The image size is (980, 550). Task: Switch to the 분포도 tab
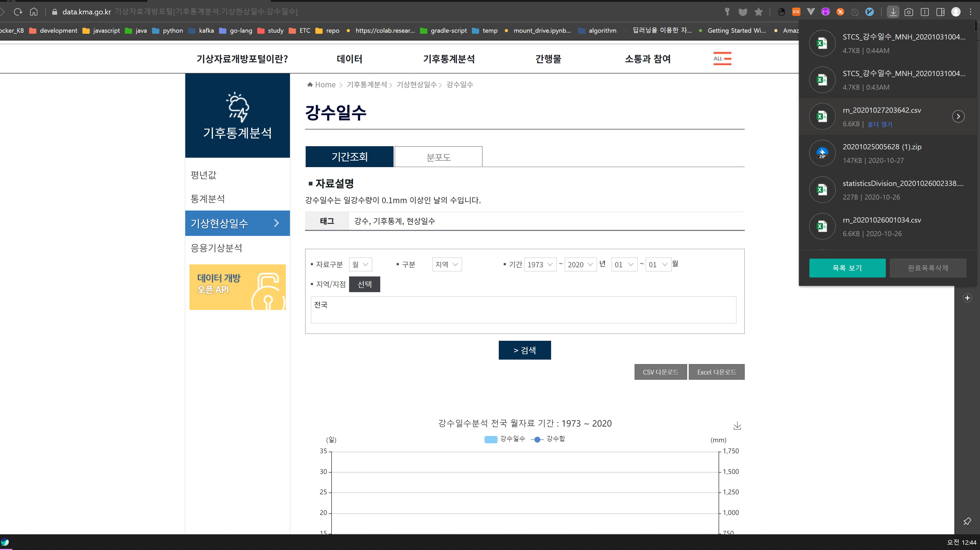438,157
